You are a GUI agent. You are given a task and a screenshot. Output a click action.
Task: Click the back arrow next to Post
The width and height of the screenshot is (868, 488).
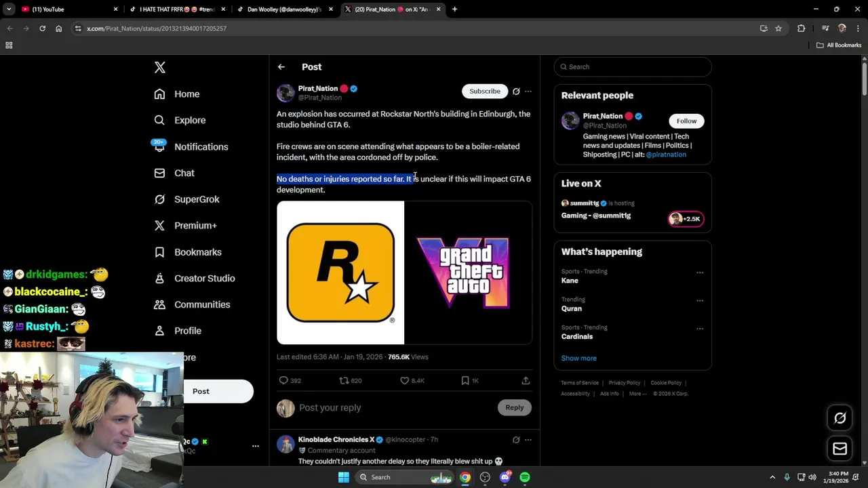(x=281, y=67)
